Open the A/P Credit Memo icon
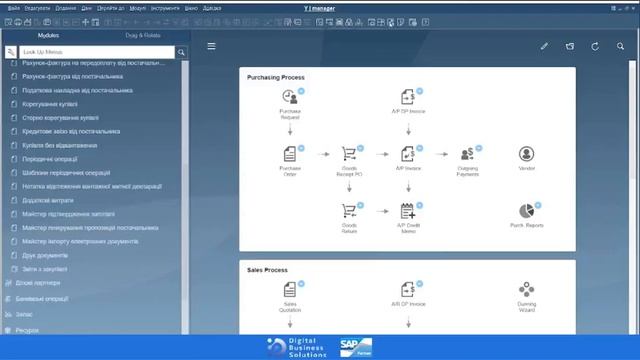This screenshot has width=640, height=360. click(408, 211)
